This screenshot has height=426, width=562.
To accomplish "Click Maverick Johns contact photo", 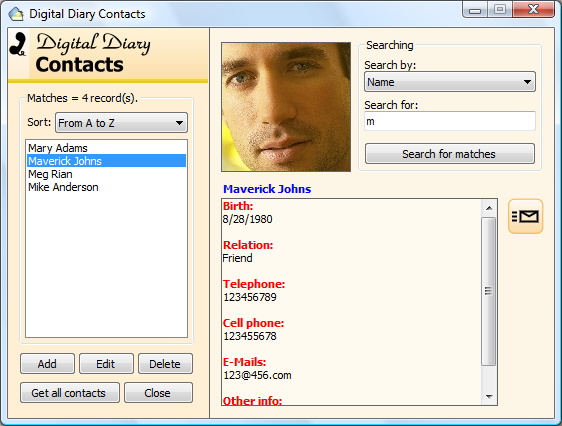I will (286, 107).
